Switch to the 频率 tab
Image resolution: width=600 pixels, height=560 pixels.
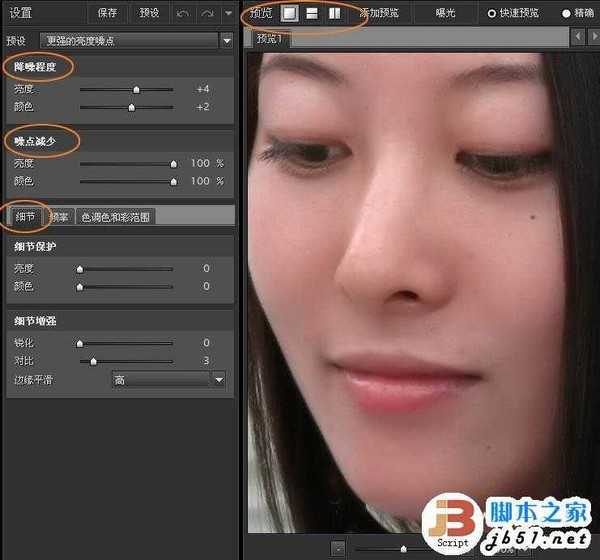(59, 216)
